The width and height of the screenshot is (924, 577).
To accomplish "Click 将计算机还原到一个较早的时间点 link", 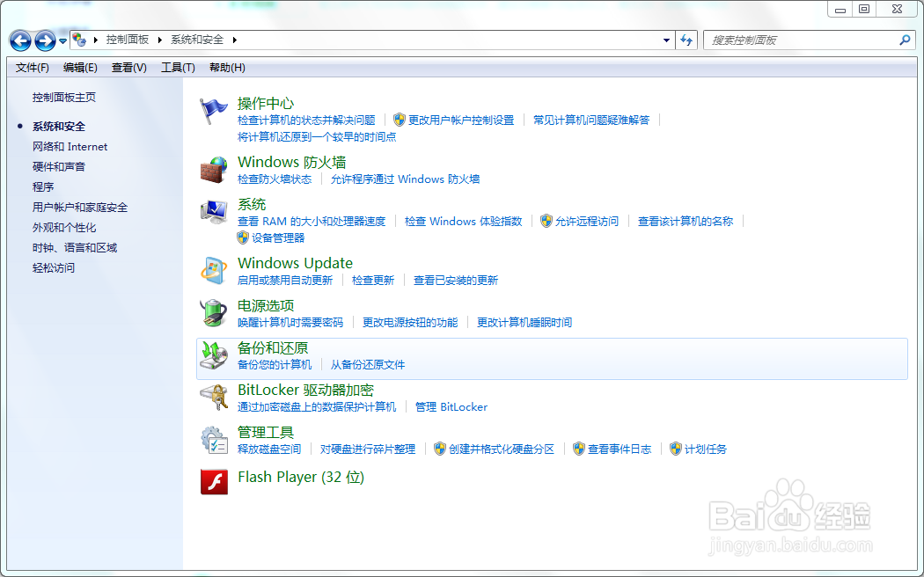I will (x=317, y=136).
